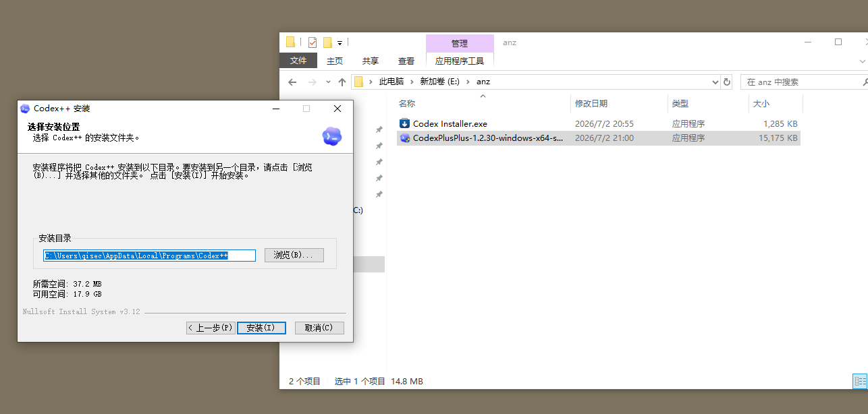Expand the ribbon with the chevron
This screenshot has height=414, width=868.
863,61
